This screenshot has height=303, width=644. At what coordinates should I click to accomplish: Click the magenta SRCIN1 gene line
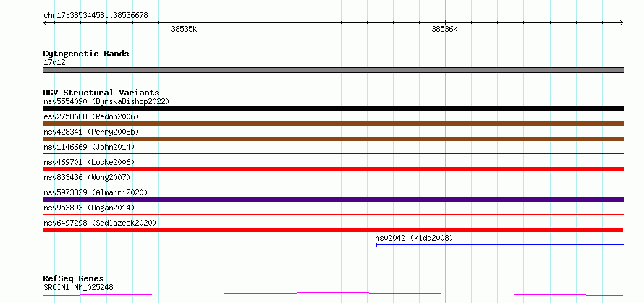(333, 294)
